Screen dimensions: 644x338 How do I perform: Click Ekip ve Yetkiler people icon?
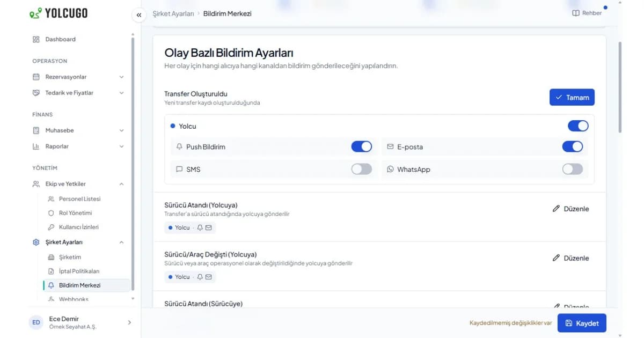(36, 184)
